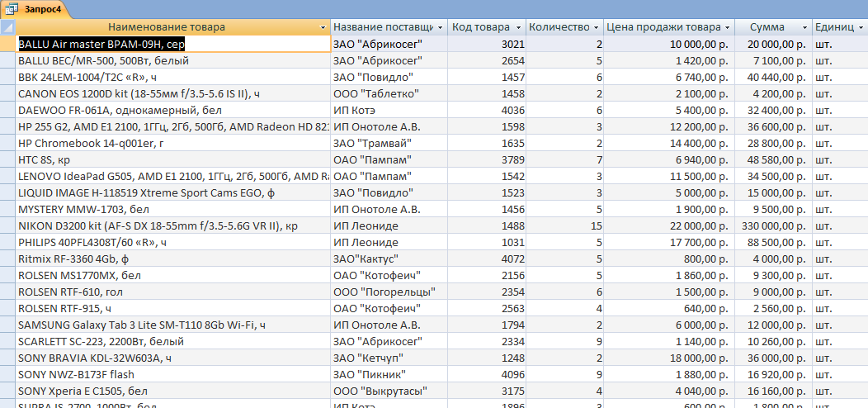Click the cell SONY BRAVIA KDL-32W603A, ч
Image resolution: width=868 pixels, height=408 pixels.
tap(173, 358)
